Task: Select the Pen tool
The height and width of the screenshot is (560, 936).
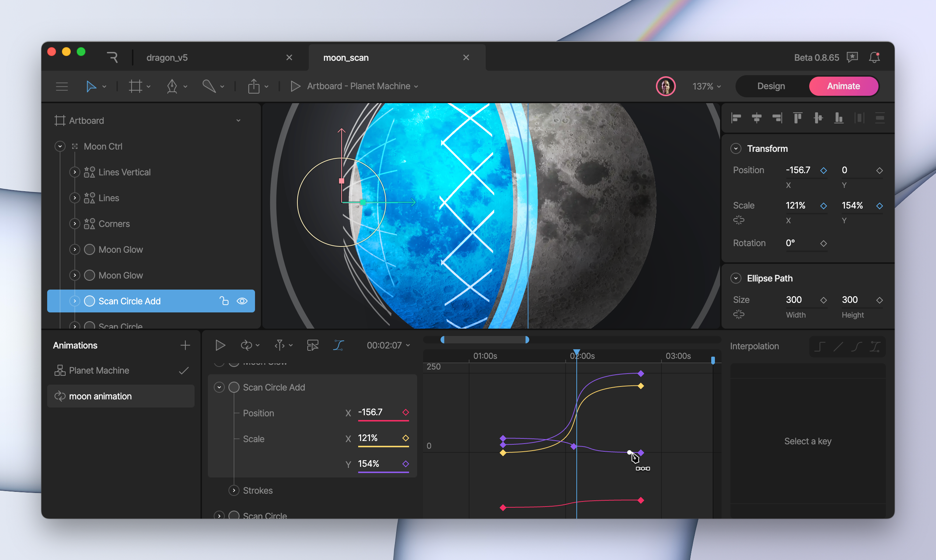Action: 172,87
